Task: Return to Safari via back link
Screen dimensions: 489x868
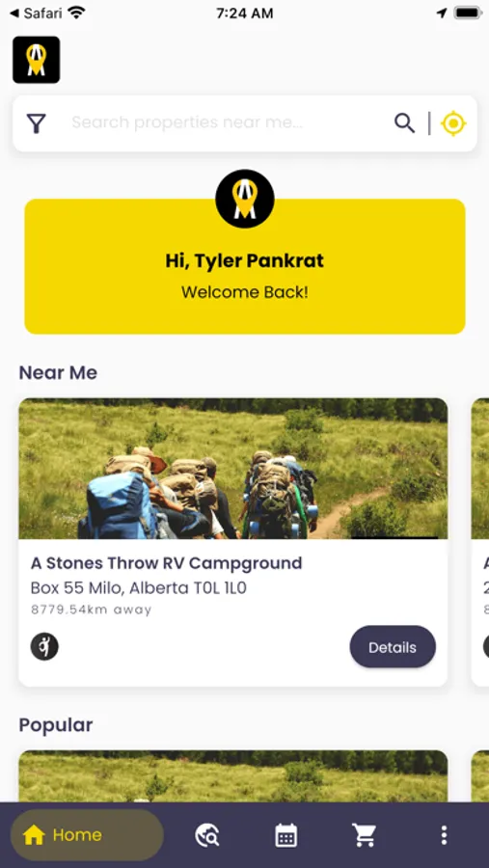Action: [36, 14]
